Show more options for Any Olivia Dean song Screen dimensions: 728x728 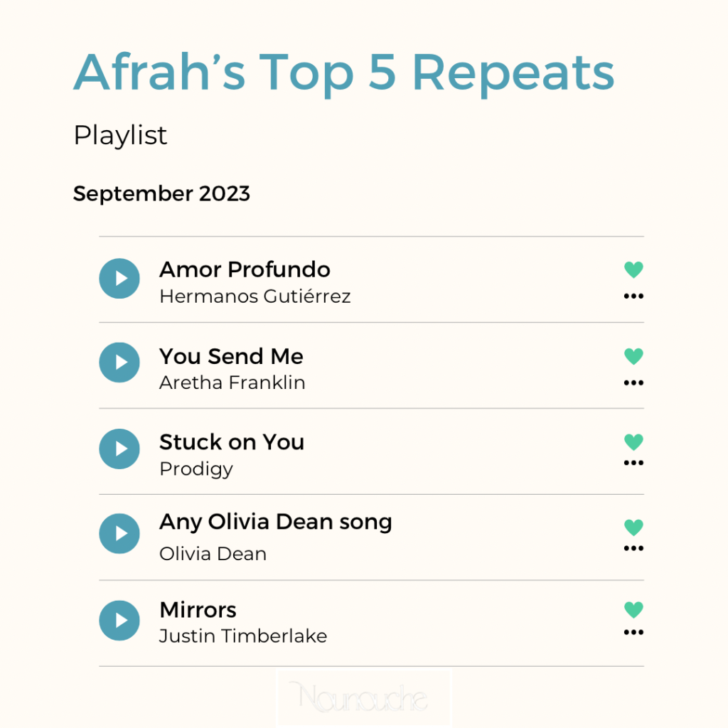(x=633, y=549)
